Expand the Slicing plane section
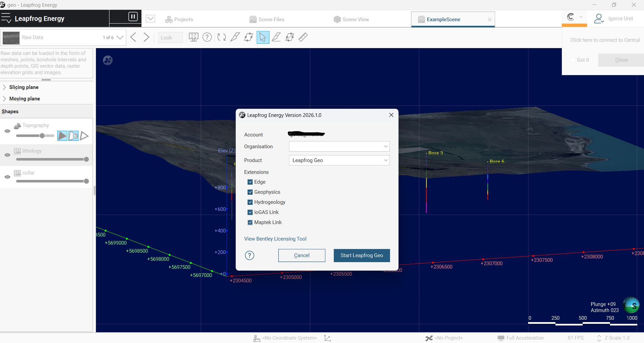644x343 pixels. coord(4,87)
